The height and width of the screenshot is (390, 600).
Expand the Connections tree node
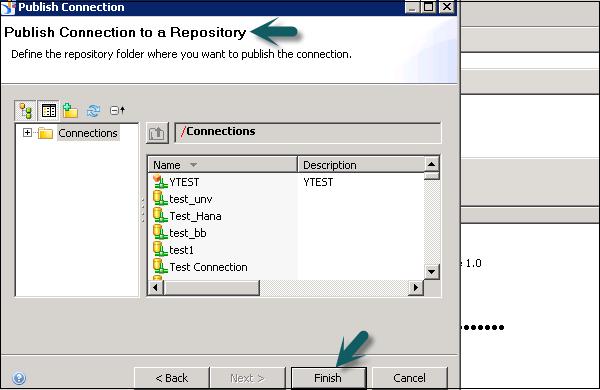point(27,132)
